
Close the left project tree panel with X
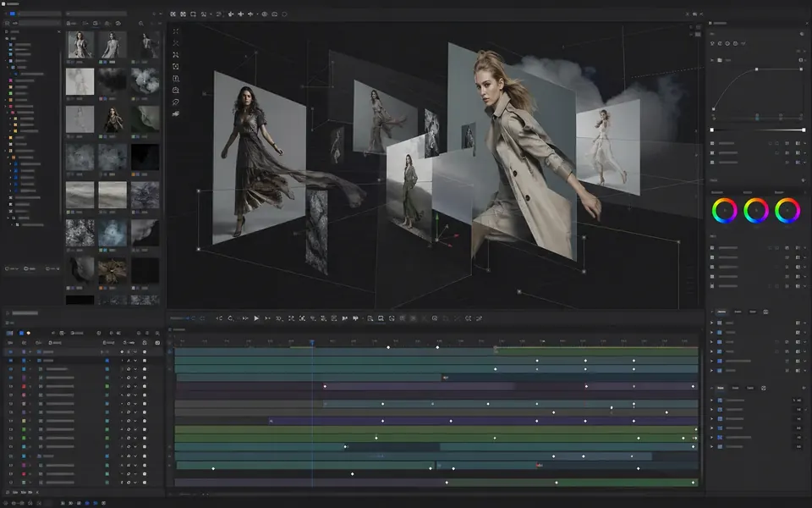58,31
